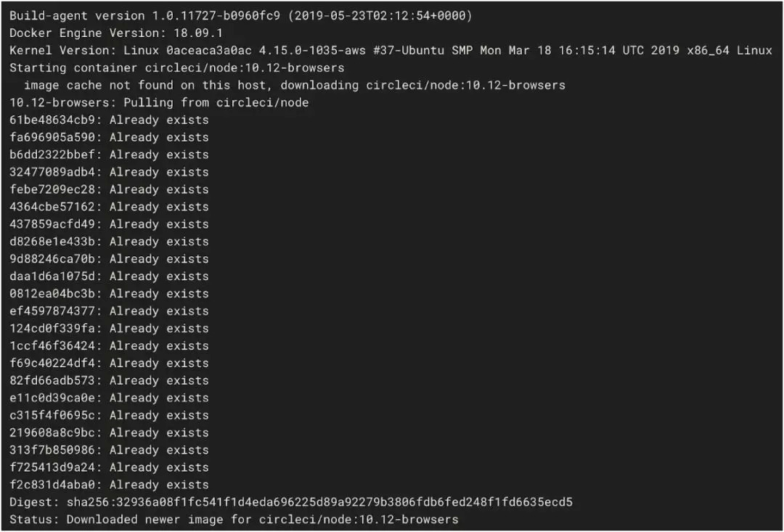
Task: Click the "image cache not found" line
Action: coord(294,85)
